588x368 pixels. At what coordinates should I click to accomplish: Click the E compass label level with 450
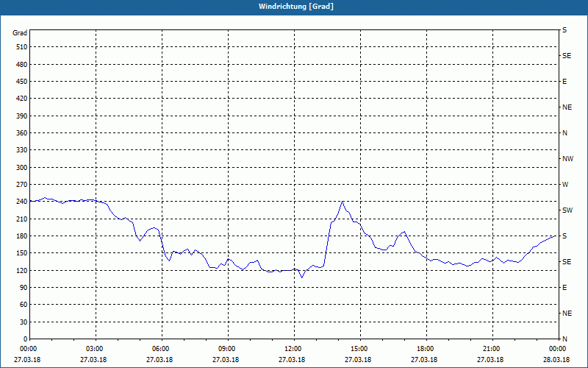point(564,82)
